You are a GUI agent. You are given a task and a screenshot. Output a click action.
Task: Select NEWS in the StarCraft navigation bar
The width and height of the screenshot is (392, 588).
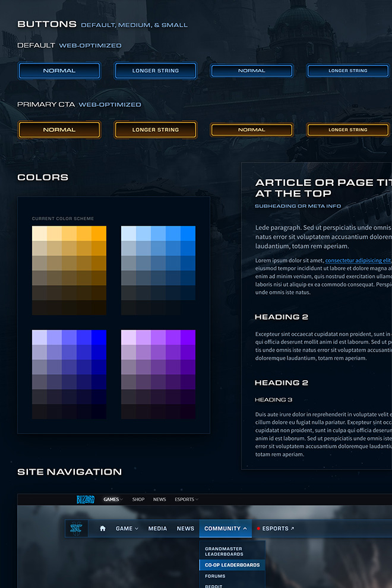coord(185,529)
